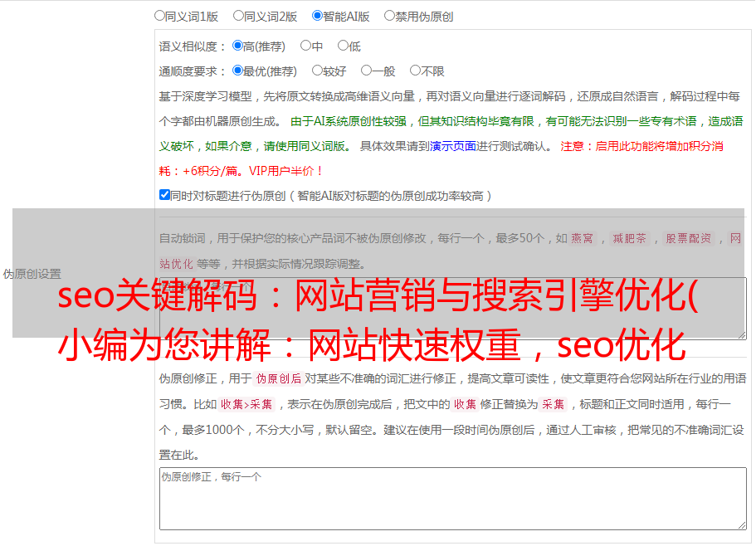
Task: Focus the 自动锁词 keyword text area
Action: click(452, 308)
